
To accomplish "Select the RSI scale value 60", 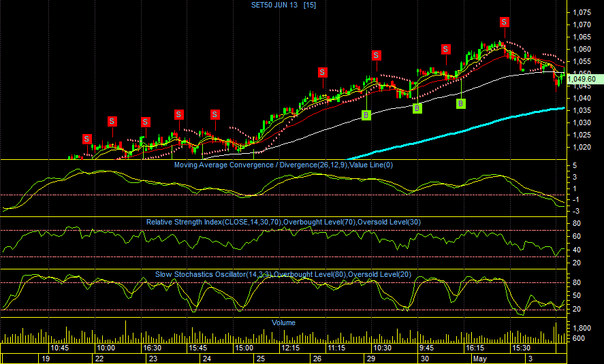I will click(577, 237).
